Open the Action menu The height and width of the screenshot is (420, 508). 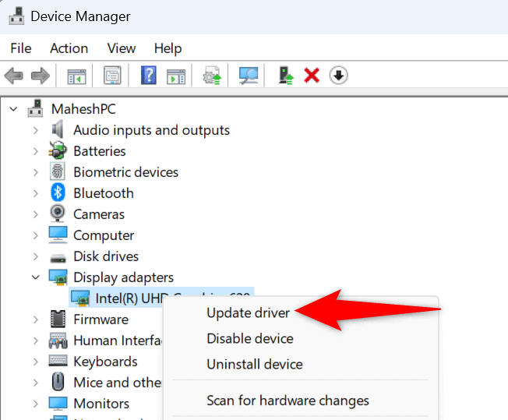[x=69, y=48]
